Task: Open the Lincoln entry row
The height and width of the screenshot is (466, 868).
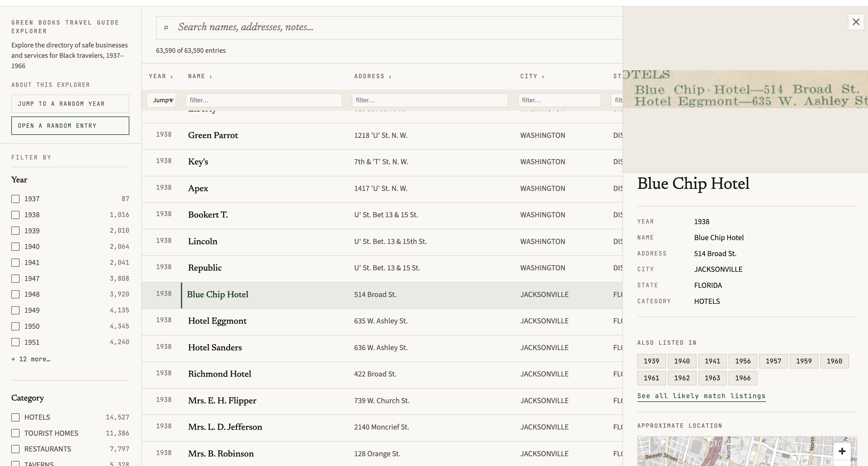Action: coord(382,242)
